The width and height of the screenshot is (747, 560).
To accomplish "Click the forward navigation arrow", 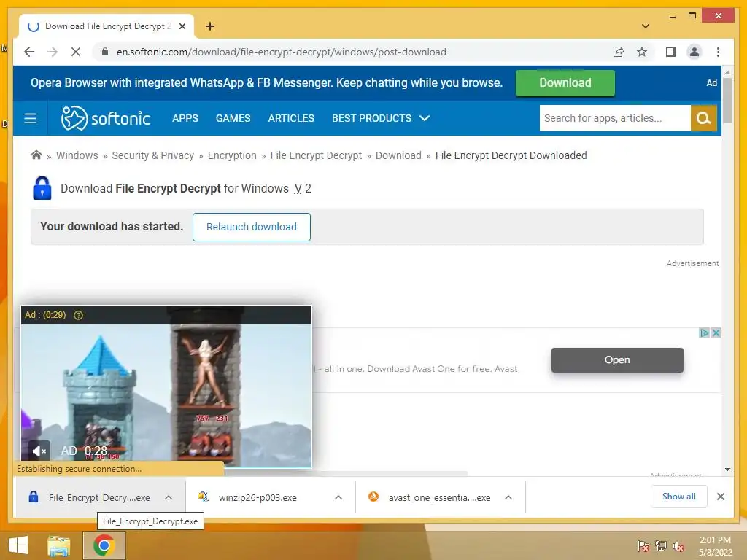I will point(53,52).
